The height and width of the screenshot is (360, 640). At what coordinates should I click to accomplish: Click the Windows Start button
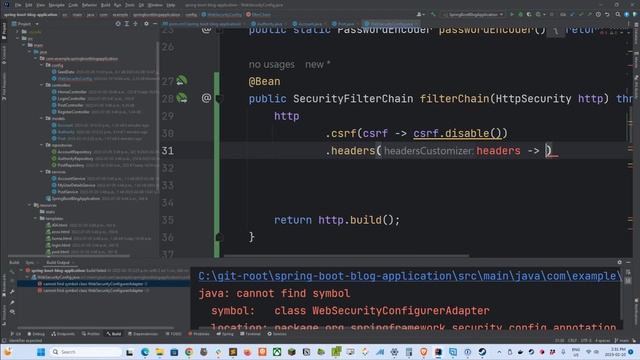coord(41,352)
